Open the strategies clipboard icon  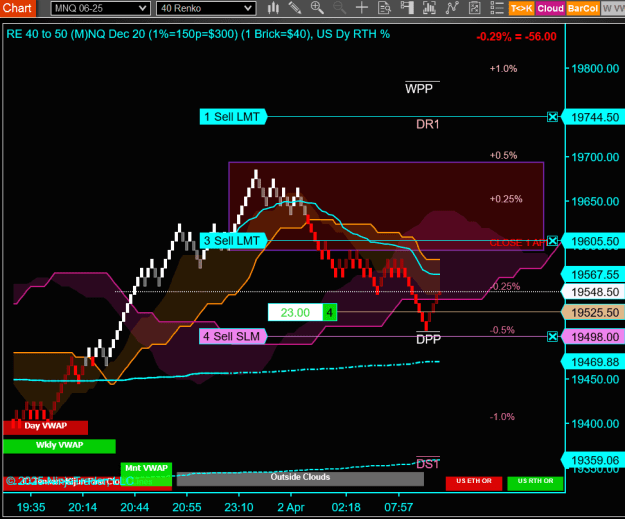tap(474, 8)
